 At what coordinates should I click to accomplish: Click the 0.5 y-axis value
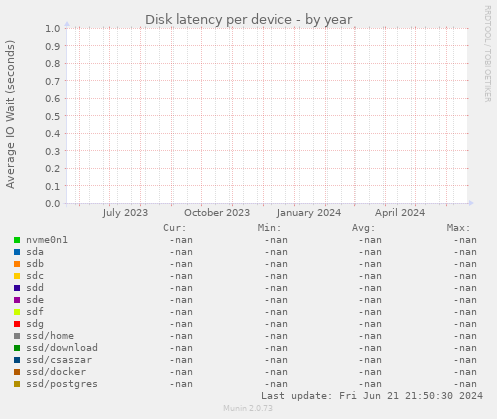coord(53,116)
